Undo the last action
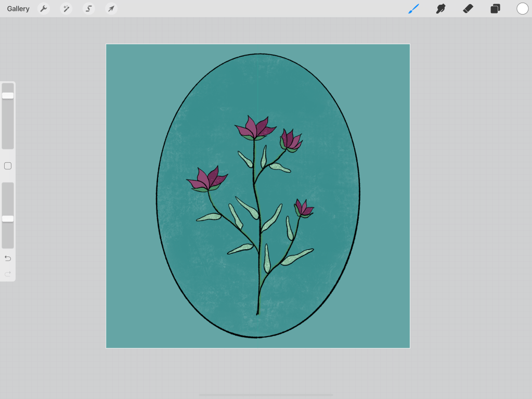This screenshot has height=399, width=532. 8,259
